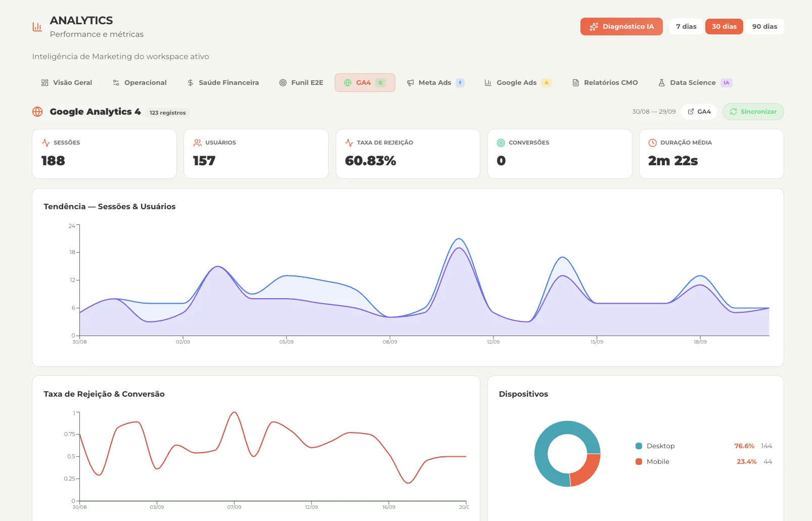Click the orange Mobile legend swatch
Image resolution: width=812 pixels, height=521 pixels.
[639, 461]
